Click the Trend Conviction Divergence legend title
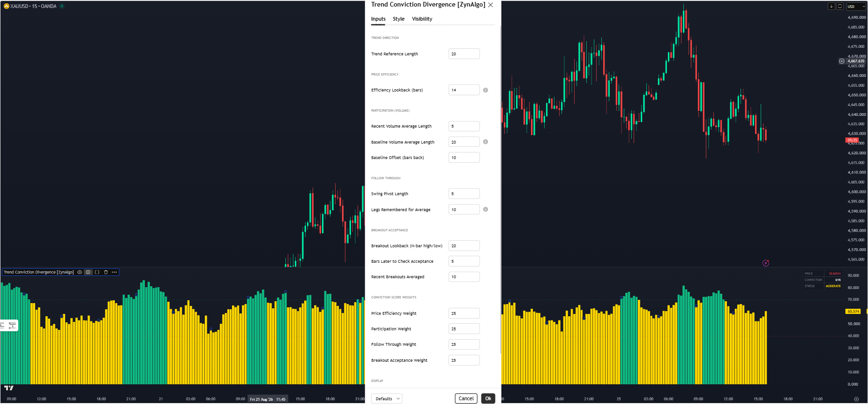Screen dimensions: 868x404 [x=39, y=272]
